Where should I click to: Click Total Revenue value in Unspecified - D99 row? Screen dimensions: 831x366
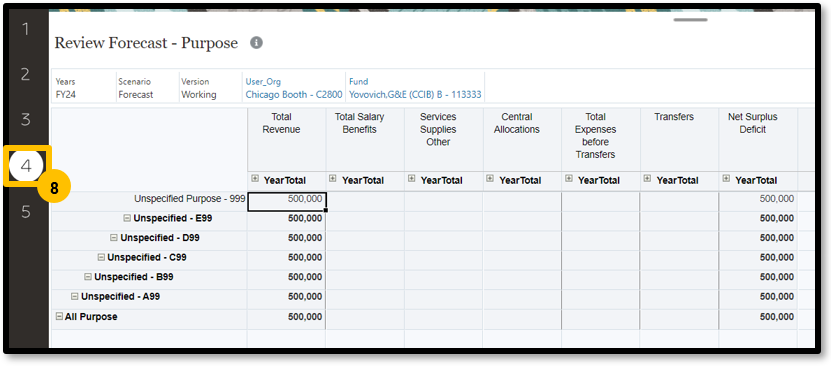305,238
